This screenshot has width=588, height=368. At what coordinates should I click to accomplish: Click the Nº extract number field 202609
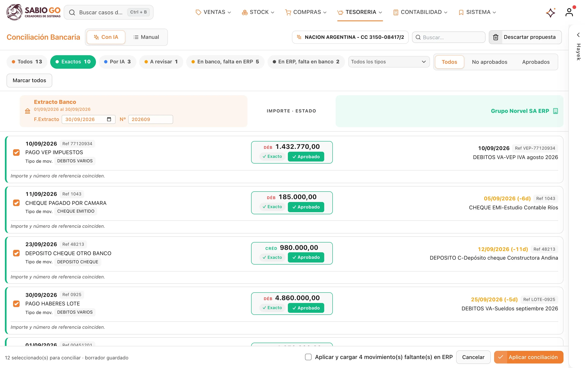click(x=151, y=119)
